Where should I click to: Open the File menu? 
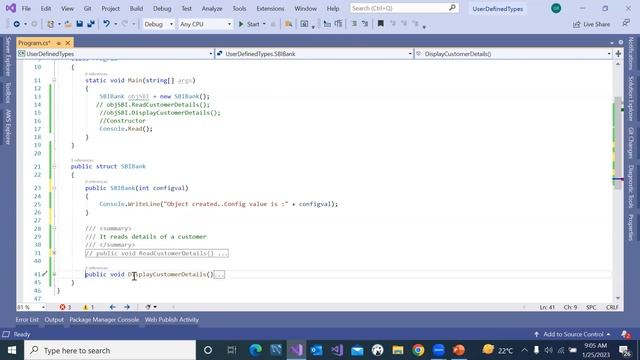[x=26, y=8]
